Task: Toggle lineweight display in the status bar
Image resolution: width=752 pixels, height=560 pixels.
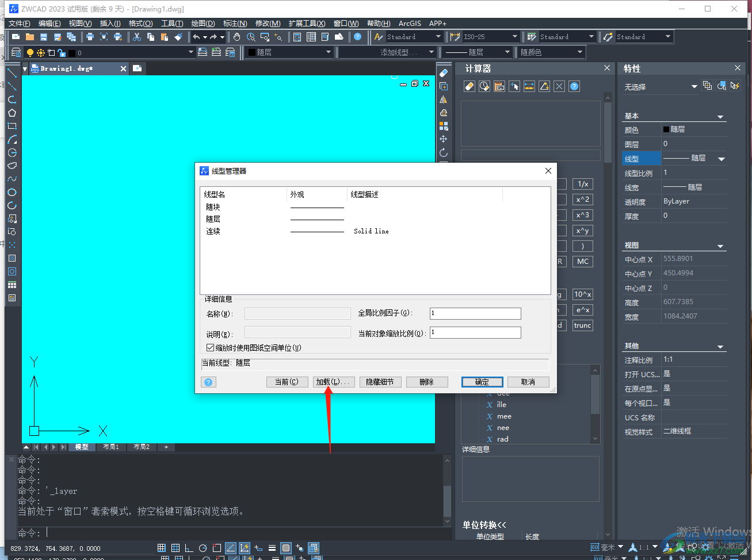Action: (x=272, y=548)
